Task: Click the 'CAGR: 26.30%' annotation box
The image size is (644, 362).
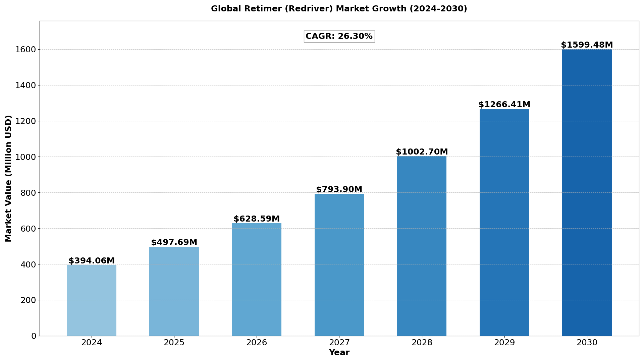Action: [339, 36]
